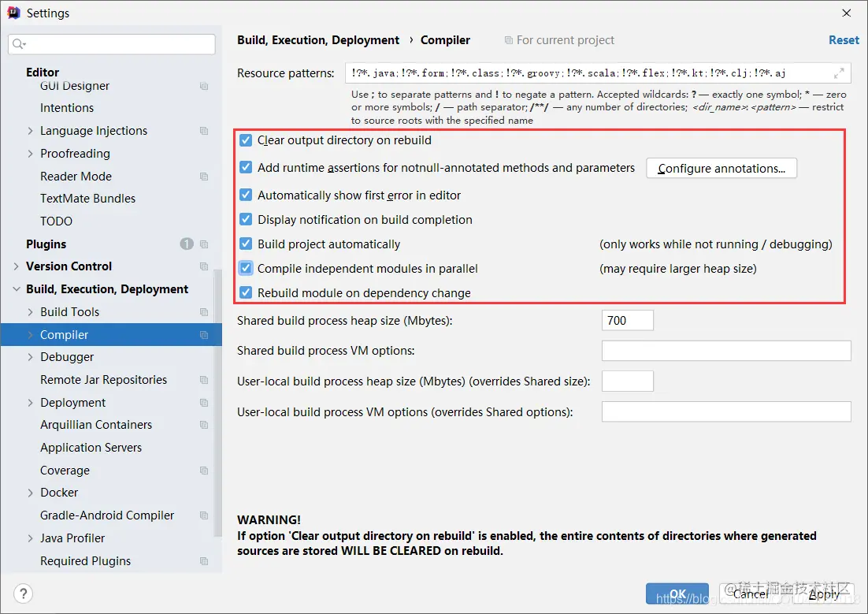
Task: Click the project-level icon on Compiler row
Action: tap(204, 335)
